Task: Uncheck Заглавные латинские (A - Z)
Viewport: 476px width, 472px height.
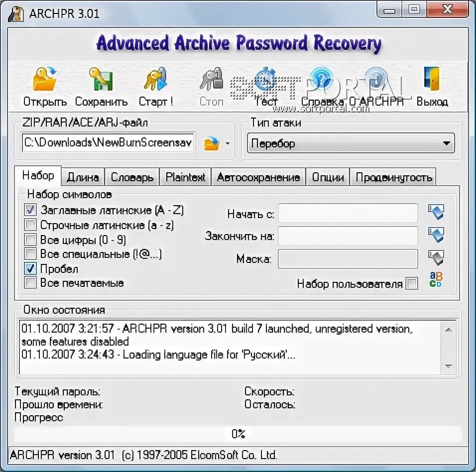Action: (x=30, y=210)
